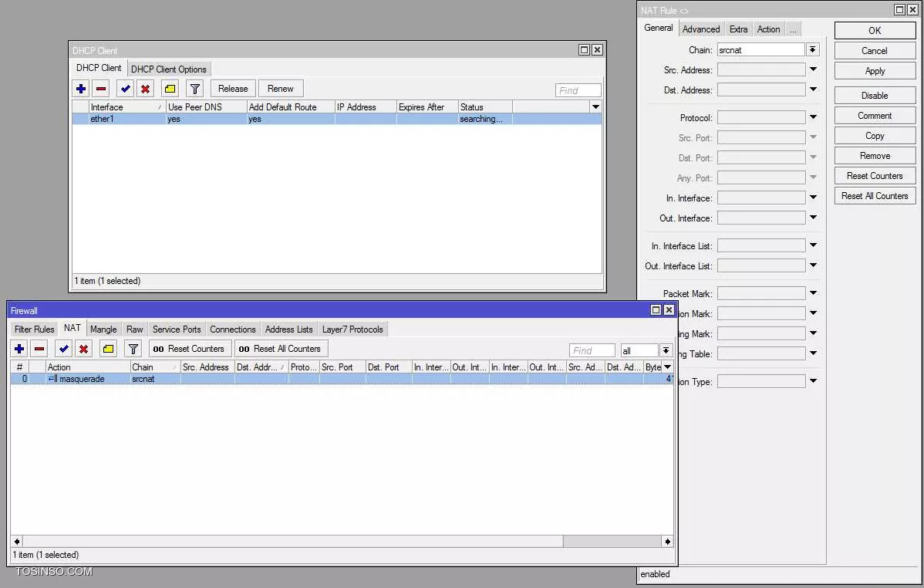
Task: Switch to the DHCP Client Options tab
Action: click(x=169, y=69)
